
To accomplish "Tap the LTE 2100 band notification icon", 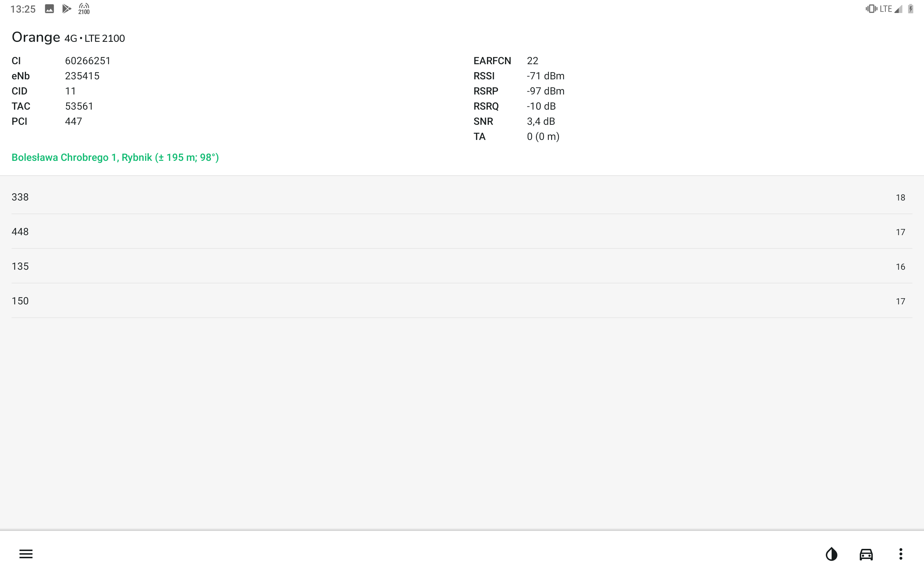I will point(84,9).
